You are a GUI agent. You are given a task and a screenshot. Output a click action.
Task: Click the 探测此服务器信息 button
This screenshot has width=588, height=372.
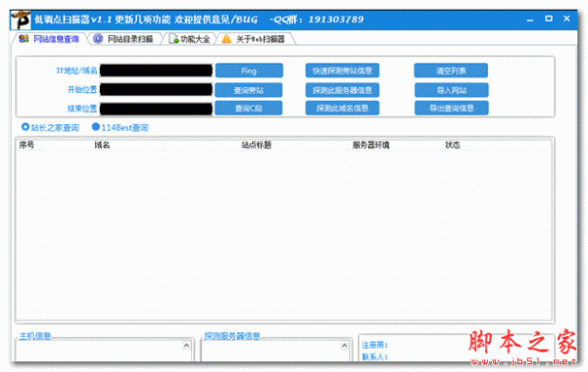click(342, 90)
